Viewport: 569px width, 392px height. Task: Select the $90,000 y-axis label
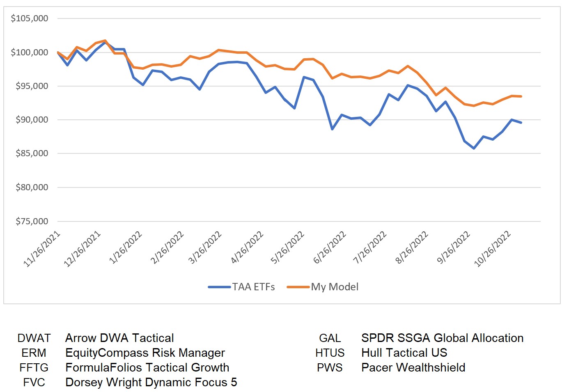coord(32,120)
